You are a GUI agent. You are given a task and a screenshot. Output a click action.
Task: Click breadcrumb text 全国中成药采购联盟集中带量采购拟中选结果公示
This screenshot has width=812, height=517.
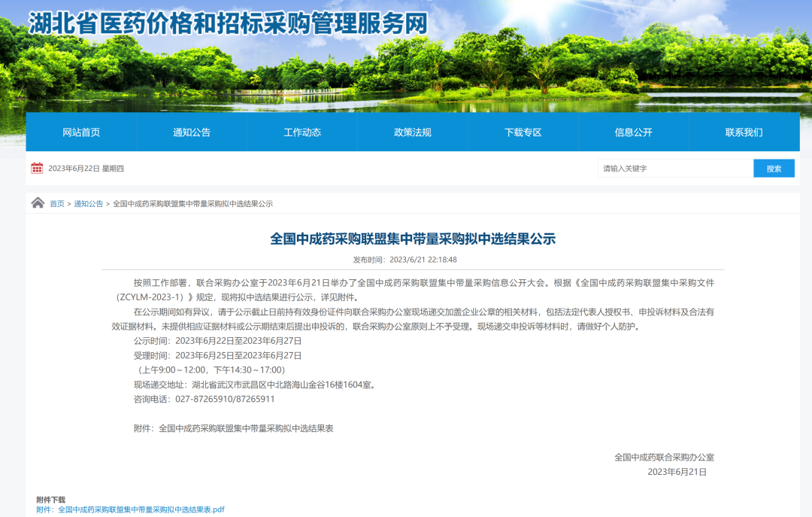[x=192, y=204]
